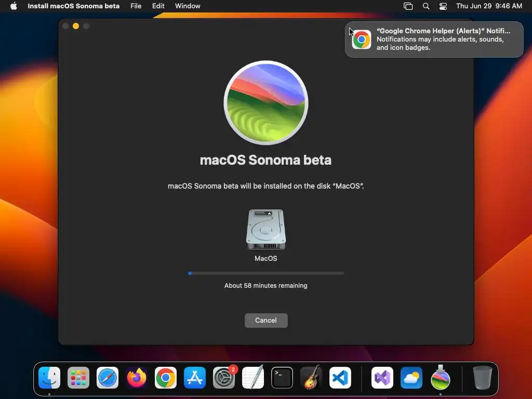532x399 pixels.
Task: Open the Apple menu
Action: point(14,6)
